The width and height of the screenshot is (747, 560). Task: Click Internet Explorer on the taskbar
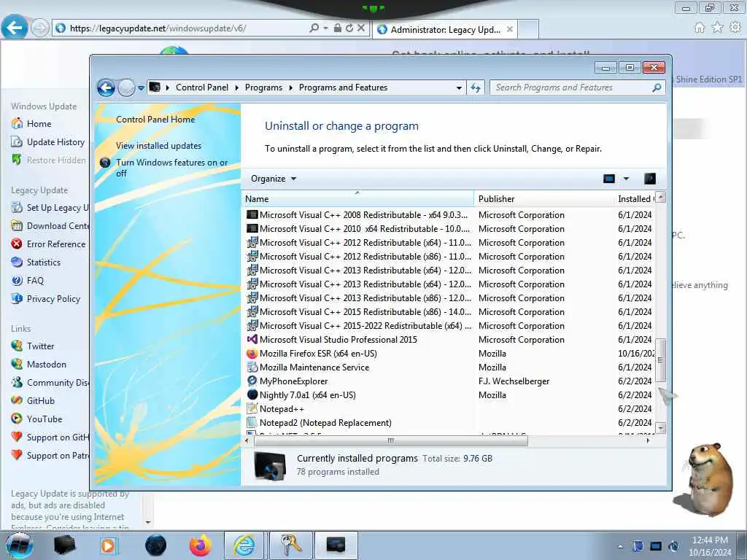click(x=244, y=545)
